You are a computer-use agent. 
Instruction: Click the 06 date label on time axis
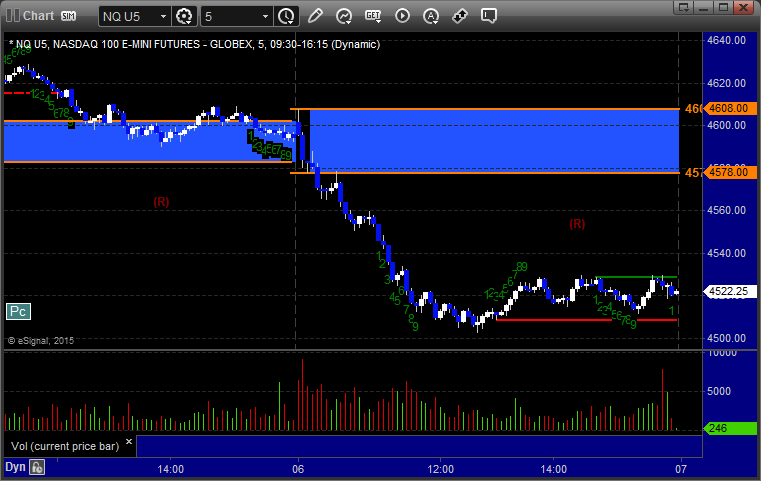(298, 469)
